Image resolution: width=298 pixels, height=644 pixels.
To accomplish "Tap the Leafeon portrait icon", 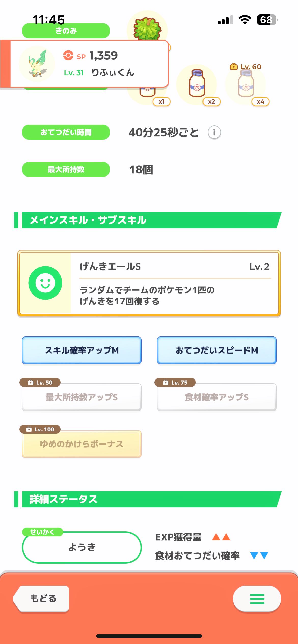I will coord(37,64).
